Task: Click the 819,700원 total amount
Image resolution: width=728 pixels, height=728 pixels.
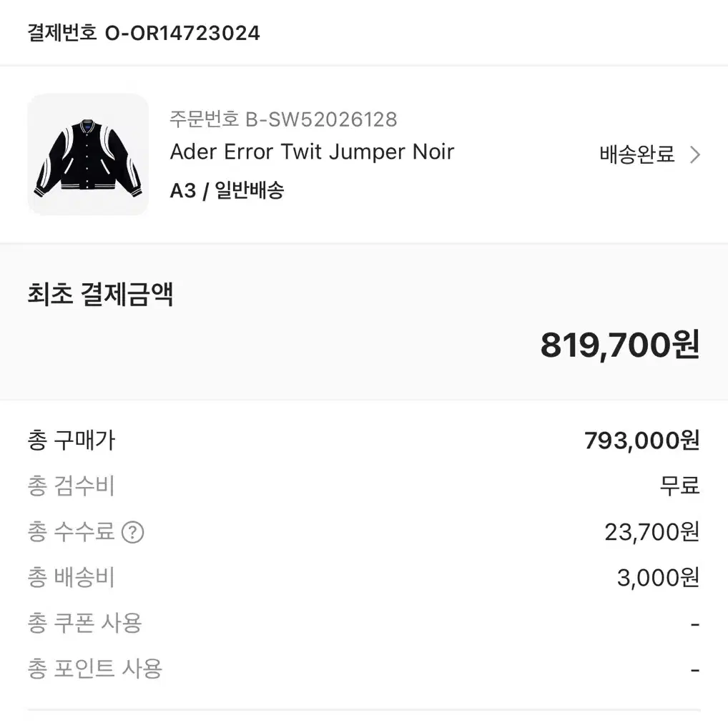Action: pos(620,345)
